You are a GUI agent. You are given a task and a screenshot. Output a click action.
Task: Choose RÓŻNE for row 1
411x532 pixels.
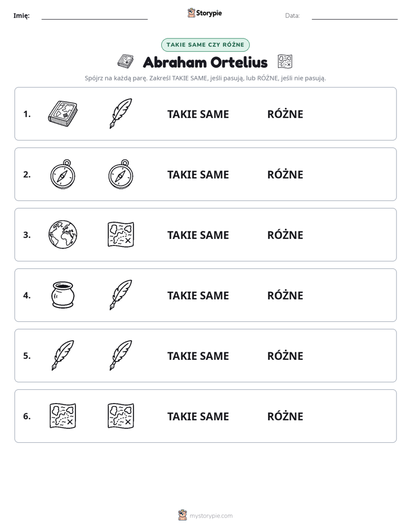point(285,115)
